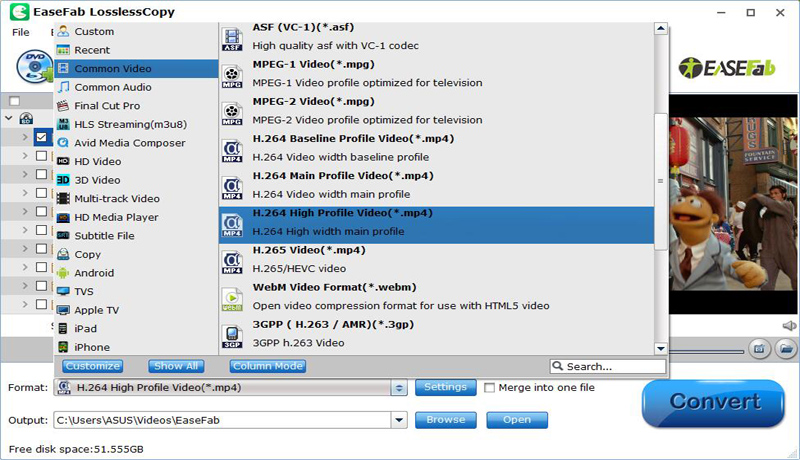800x460 pixels.
Task: Take a snapshot with the camera icon
Action: [760, 349]
